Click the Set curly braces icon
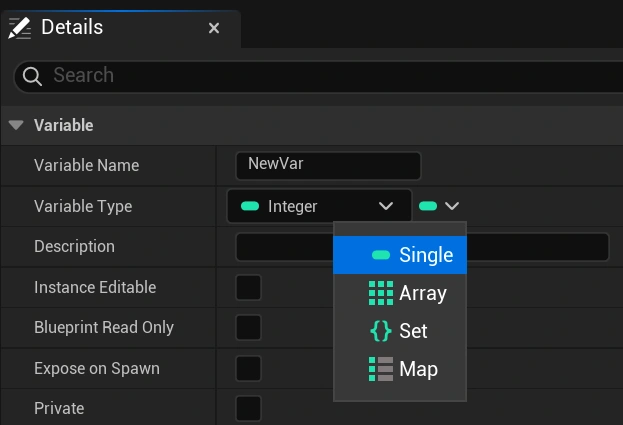The width and height of the screenshot is (623, 425). 381,331
